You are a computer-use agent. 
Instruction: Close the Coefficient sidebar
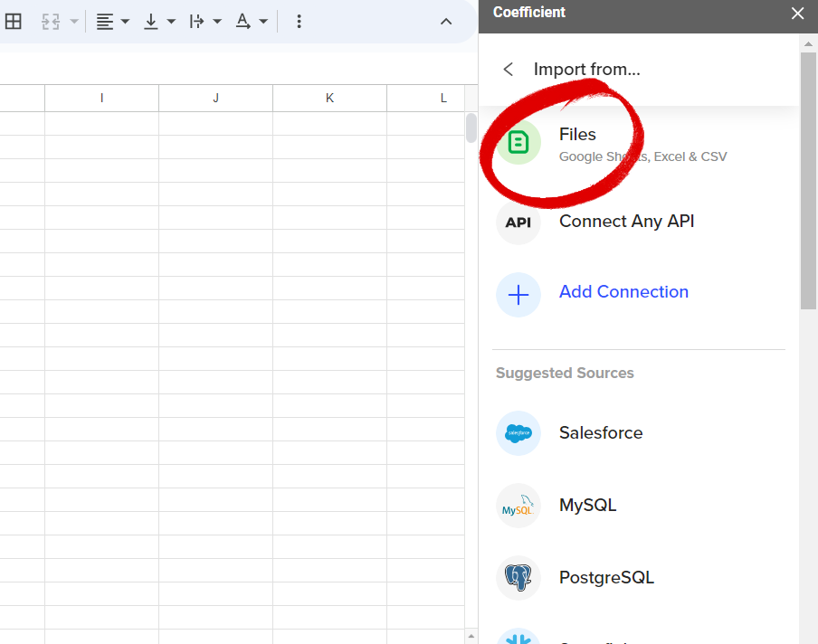point(798,13)
